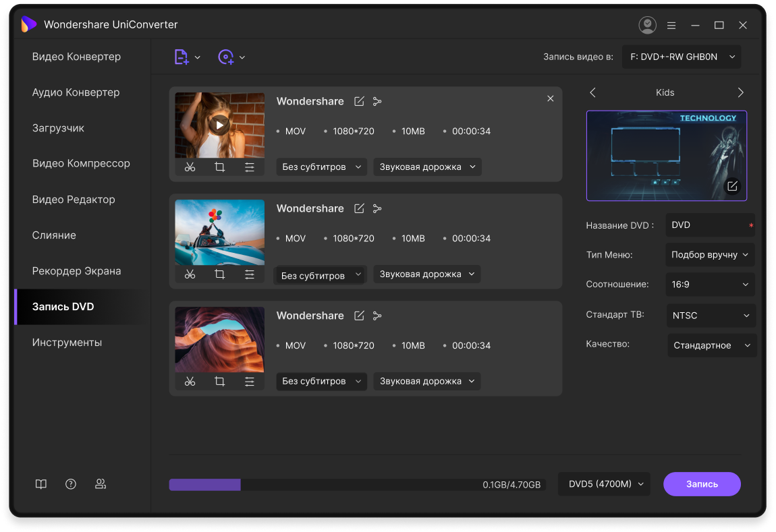The width and height of the screenshot is (776, 532).
Task: Click the Запись burn button
Action: point(702,484)
